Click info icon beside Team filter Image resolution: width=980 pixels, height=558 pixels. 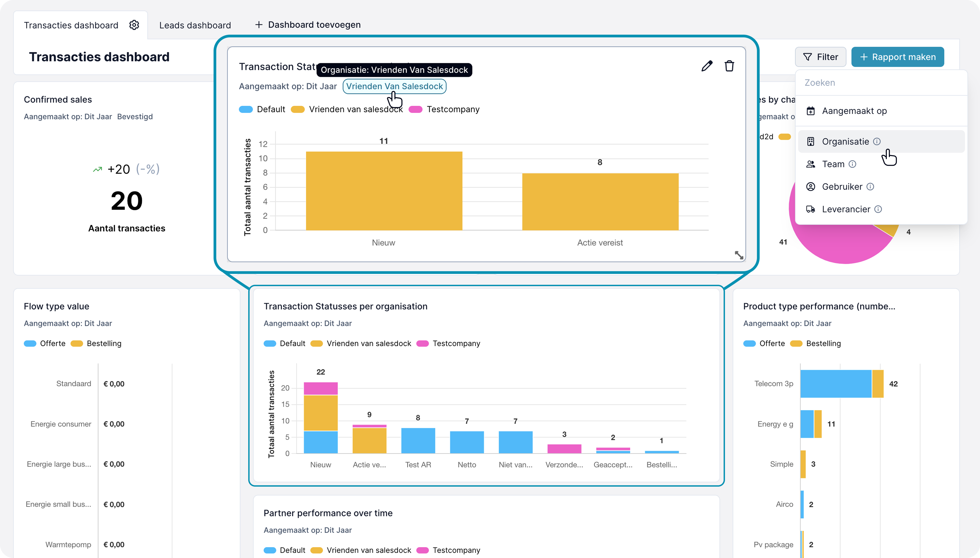pyautogui.click(x=852, y=164)
